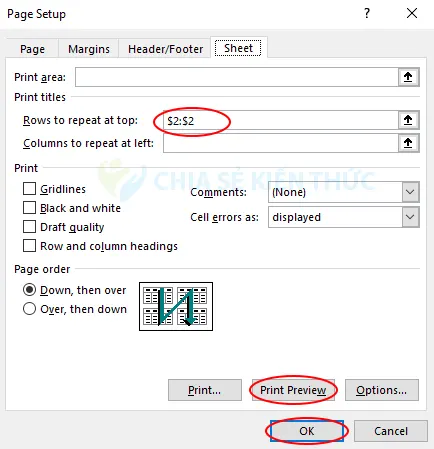434x449 pixels.
Task: Collapse dialog icon for Rows to repeat
Action: 408,120
